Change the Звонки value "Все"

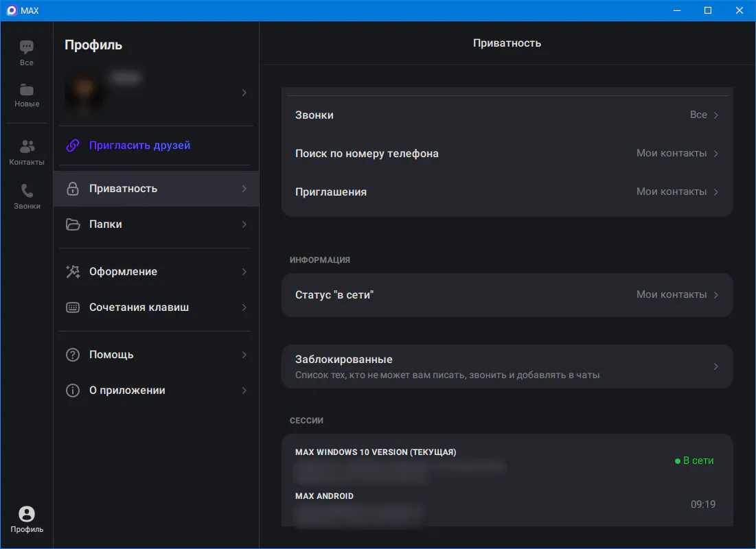point(698,115)
